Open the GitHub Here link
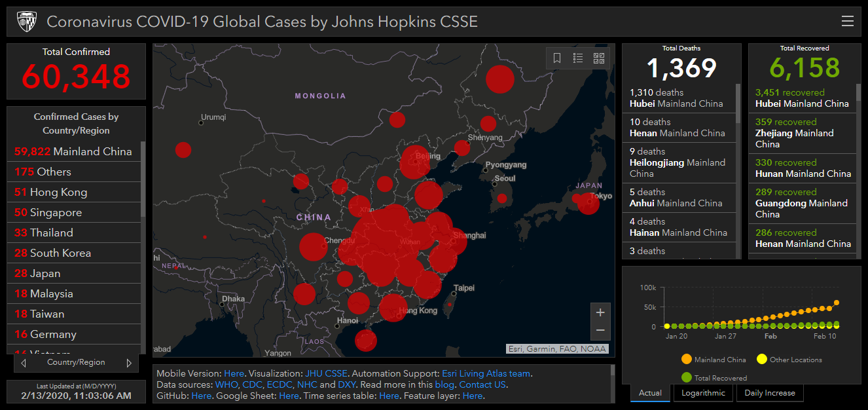 (202, 396)
